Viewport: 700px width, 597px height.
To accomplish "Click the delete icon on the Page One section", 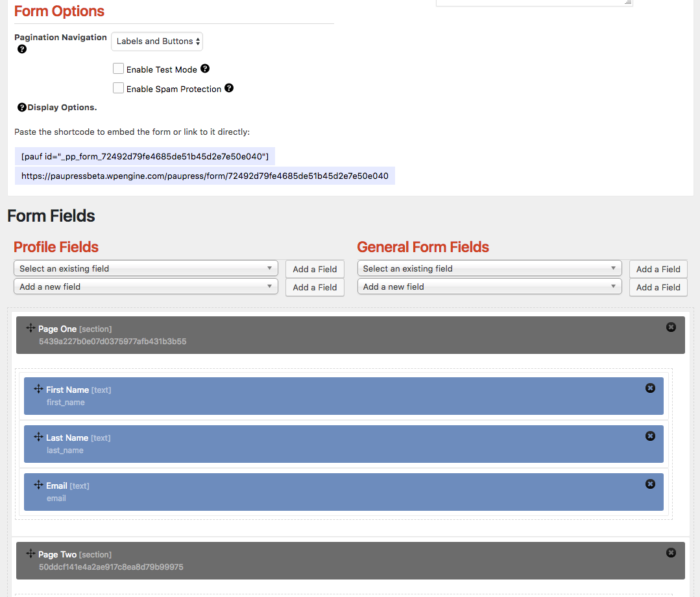I will pos(671,327).
